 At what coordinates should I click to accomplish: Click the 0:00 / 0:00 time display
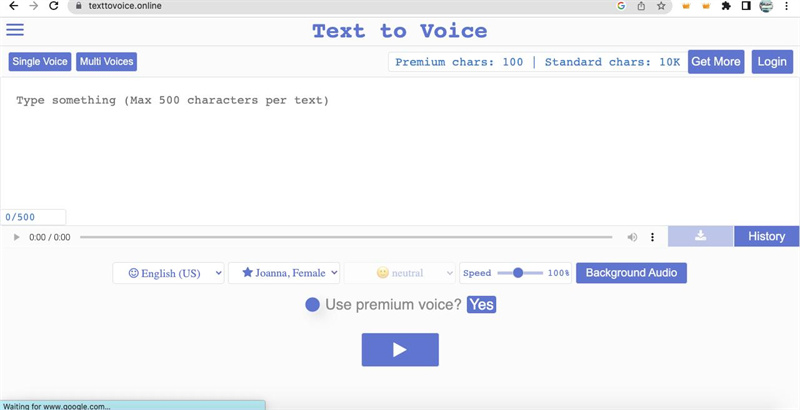(49, 237)
